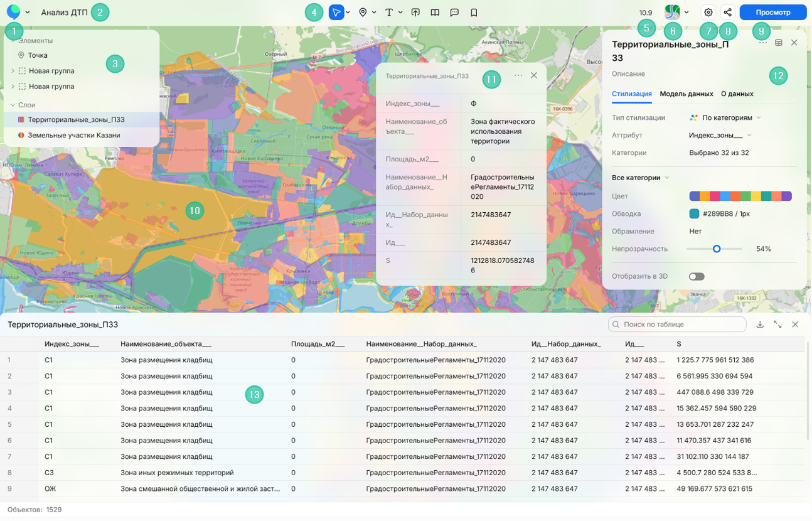This screenshot has height=521, width=812.
Task: Click the map point marker tool
Action: pyautogui.click(x=363, y=13)
